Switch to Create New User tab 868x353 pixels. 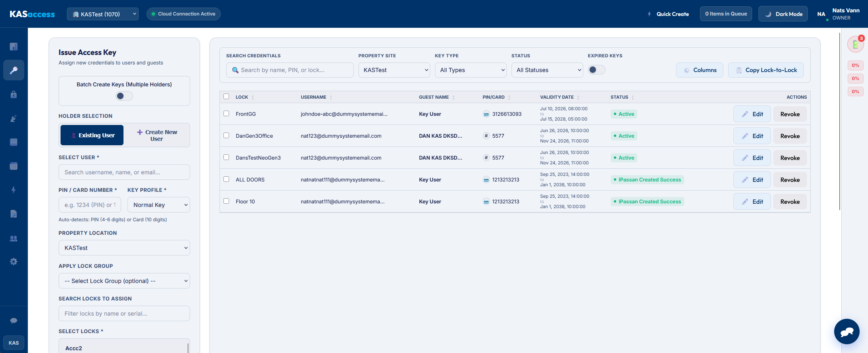click(157, 135)
